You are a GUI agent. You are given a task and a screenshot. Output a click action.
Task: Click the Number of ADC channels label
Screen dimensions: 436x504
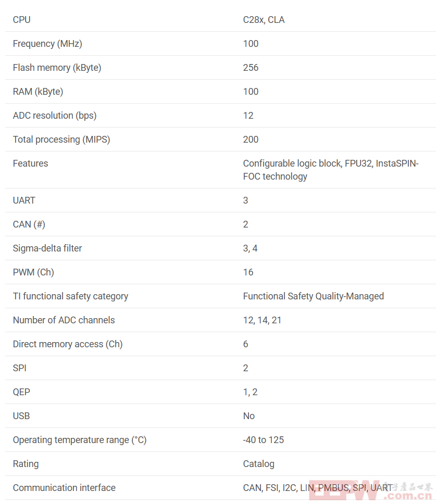click(64, 320)
